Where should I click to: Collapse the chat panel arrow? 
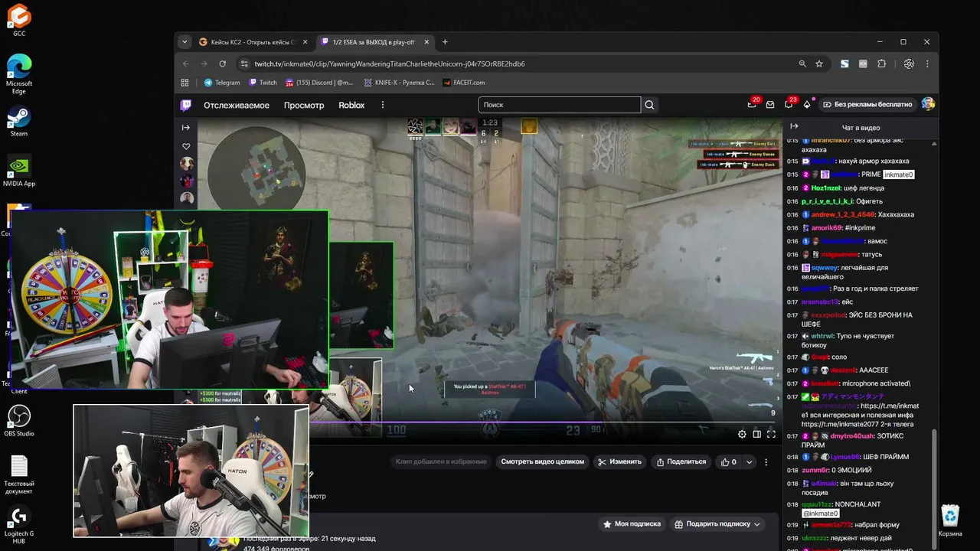pos(794,126)
